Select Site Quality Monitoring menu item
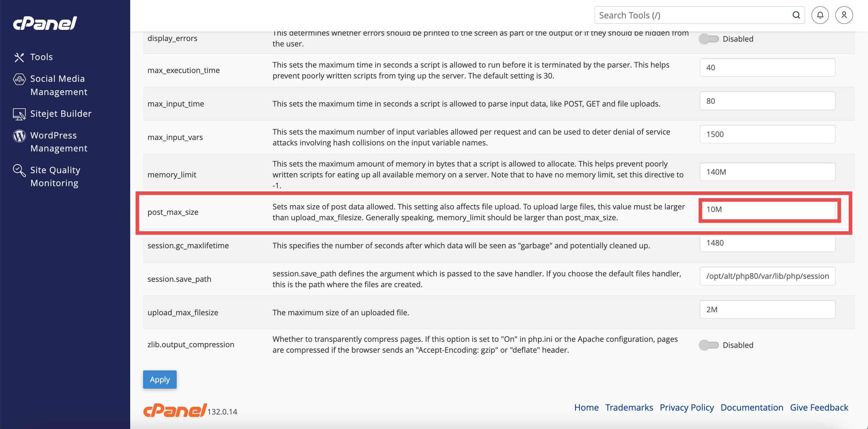 pos(55,176)
